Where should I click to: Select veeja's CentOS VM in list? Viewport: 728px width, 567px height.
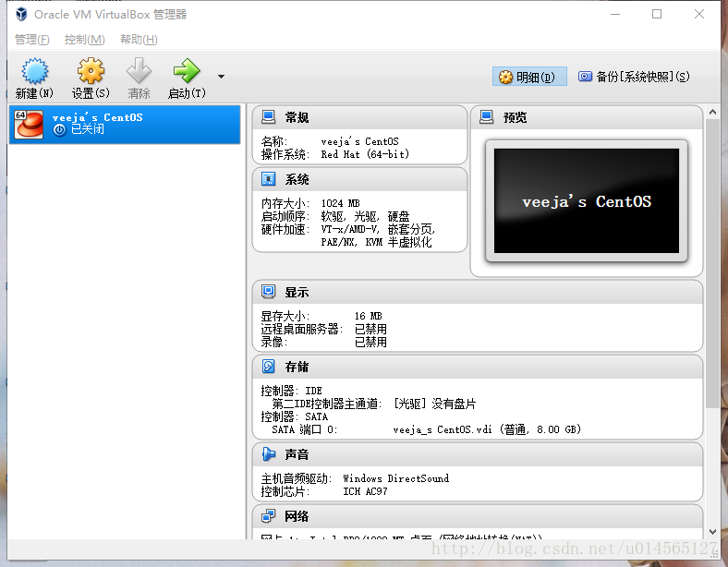point(125,125)
